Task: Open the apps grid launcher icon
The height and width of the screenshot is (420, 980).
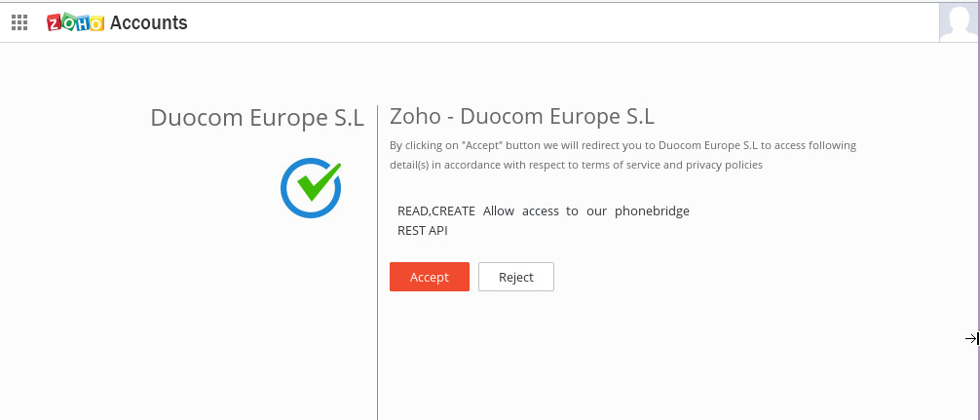Action: click(19, 22)
